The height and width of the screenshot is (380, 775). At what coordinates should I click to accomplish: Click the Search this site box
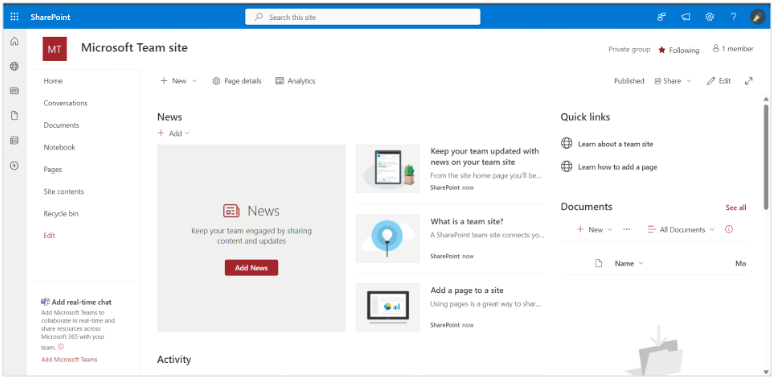click(362, 17)
